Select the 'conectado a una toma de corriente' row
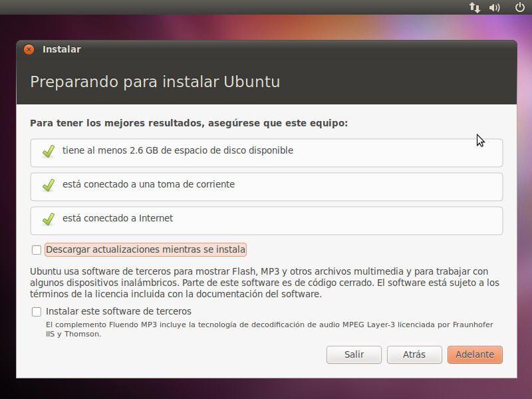Image resolution: width=532 pixels, height=399 pixels. (267, 187)
